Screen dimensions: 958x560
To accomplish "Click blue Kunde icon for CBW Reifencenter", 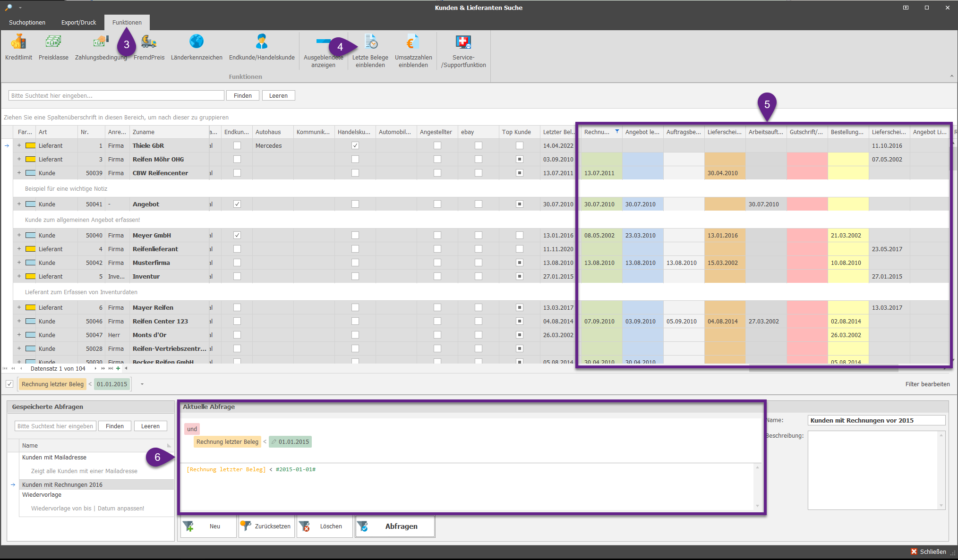I will tap(30, 173).
